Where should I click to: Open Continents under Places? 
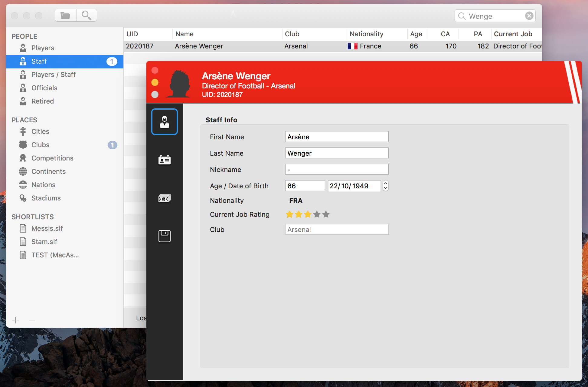pyautogui.click(x=65, y=171)
